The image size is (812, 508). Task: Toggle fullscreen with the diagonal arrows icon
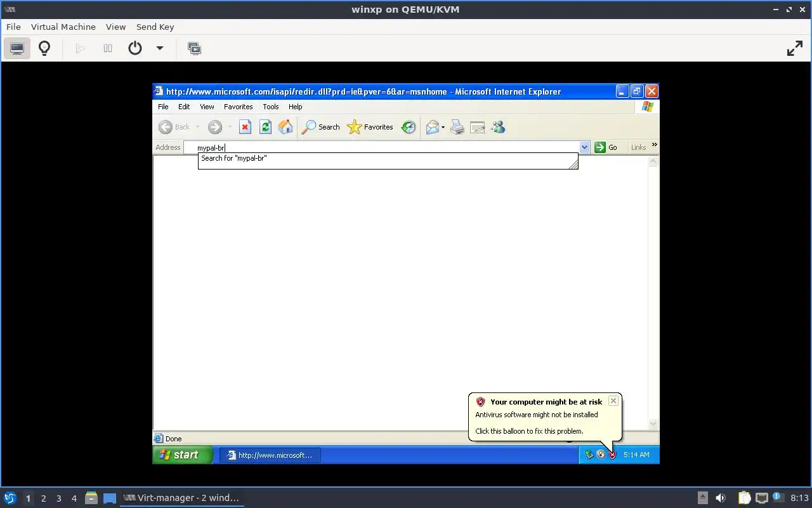click(x=795, y=48)
